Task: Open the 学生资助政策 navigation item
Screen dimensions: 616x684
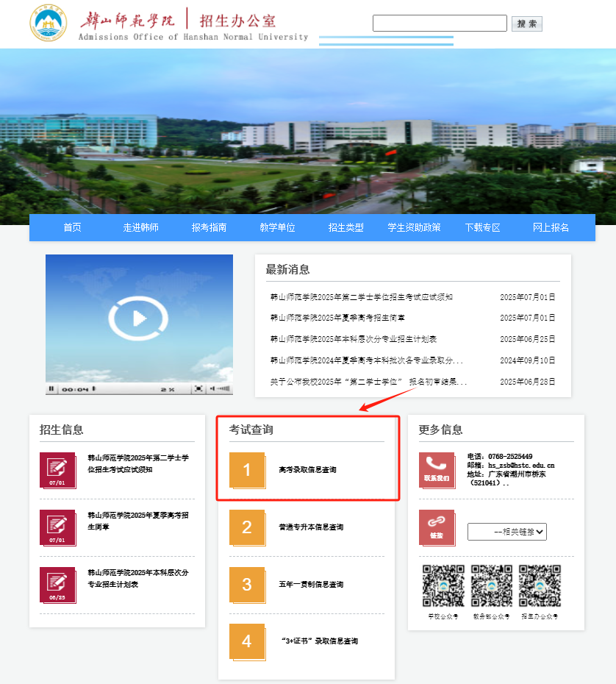Action: (x=415, y=228)
